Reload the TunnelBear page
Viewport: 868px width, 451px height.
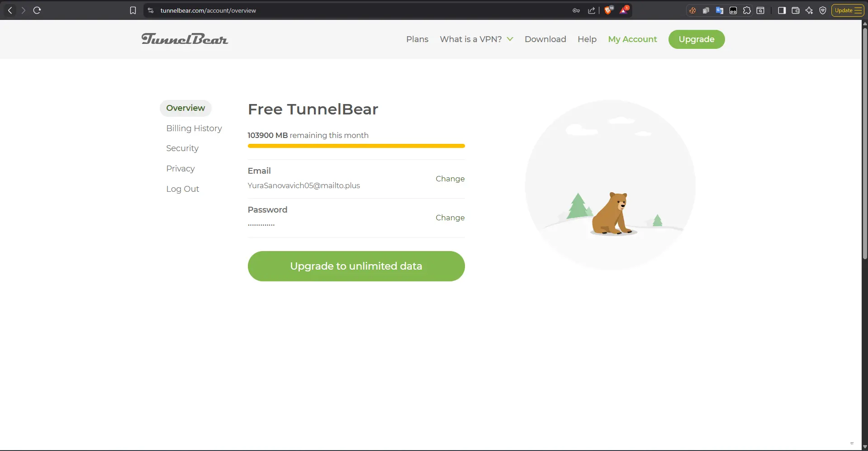click(37, 10)
